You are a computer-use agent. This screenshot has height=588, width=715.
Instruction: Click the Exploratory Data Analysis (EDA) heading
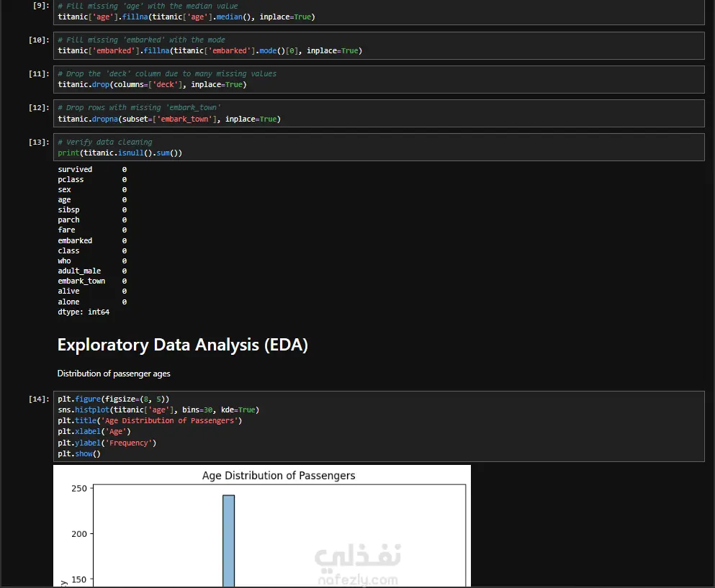coord(182,345)
